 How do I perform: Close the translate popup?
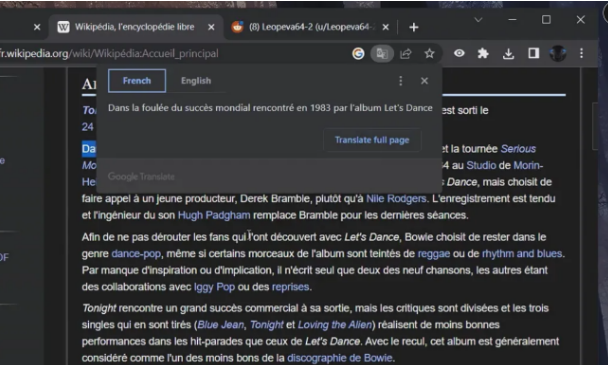click(424, 81)
